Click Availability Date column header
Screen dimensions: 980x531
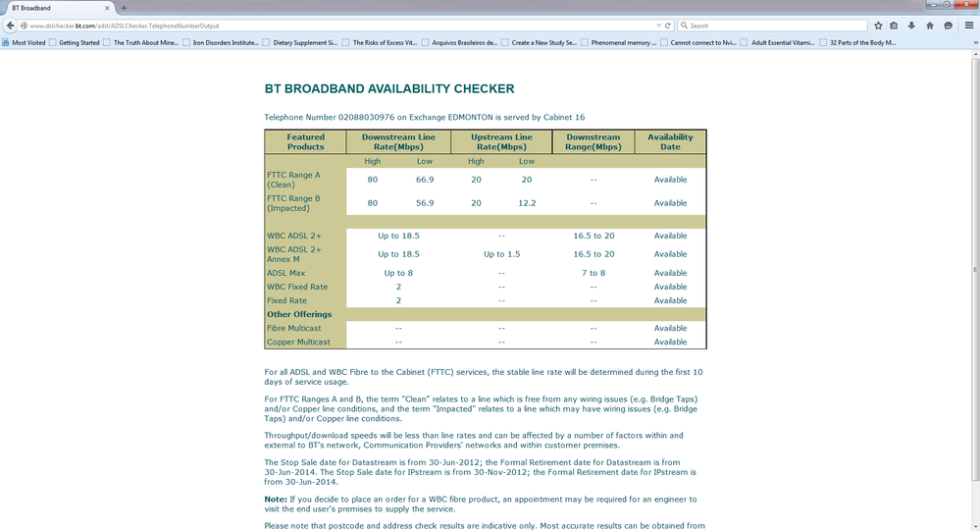670,142
